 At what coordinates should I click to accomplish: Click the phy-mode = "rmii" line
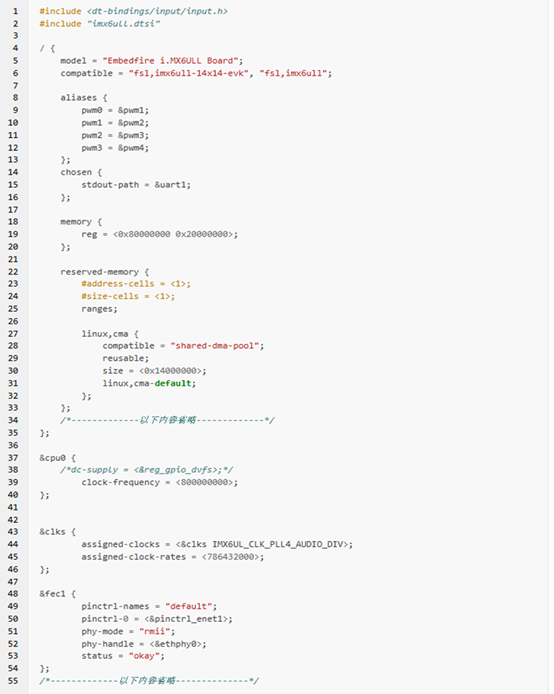tap(128, 631)
